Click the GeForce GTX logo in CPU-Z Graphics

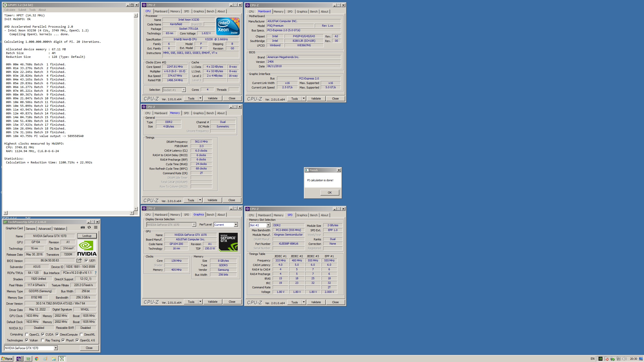228,242
